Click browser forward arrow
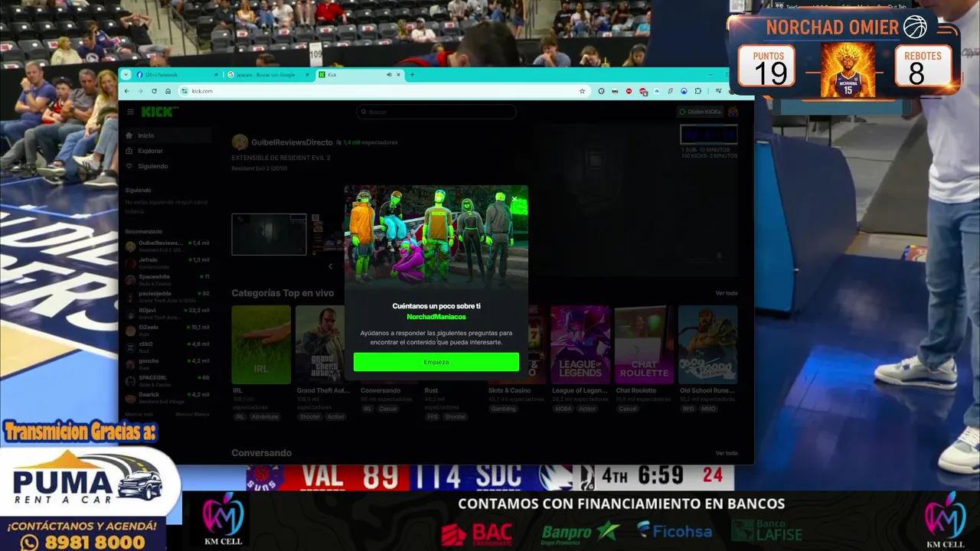The height and width of the screenshot is (551, 980). (x=141, y=91)
